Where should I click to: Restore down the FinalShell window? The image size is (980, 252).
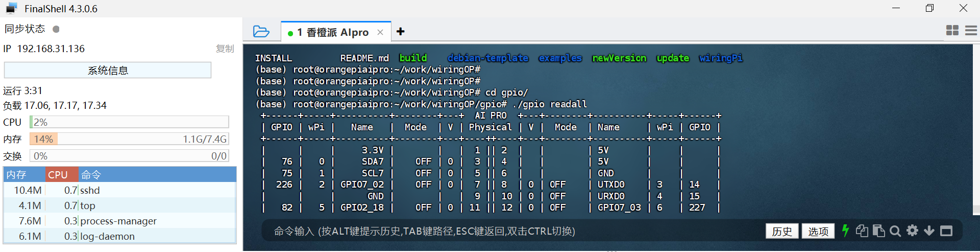coord(929,8)
